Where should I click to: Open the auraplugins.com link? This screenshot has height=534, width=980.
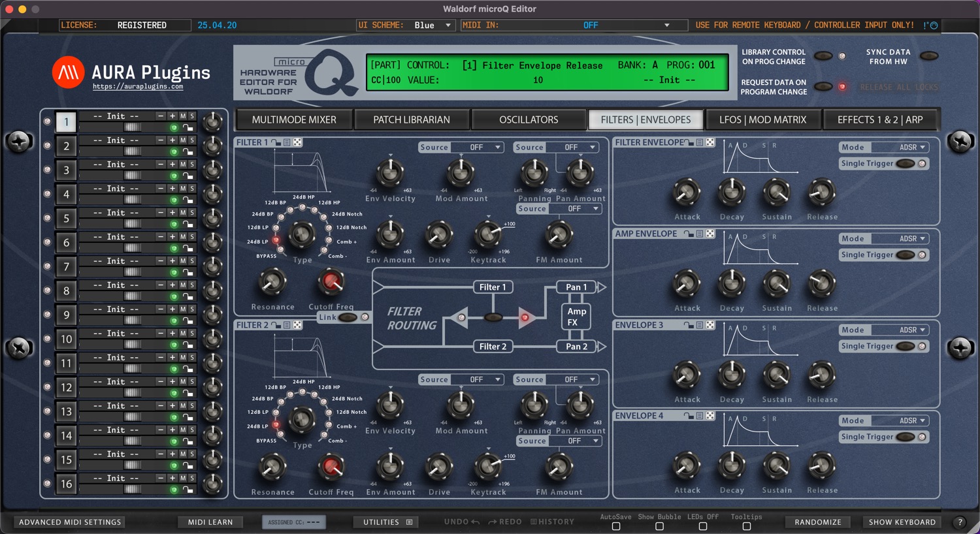point(138,86)
